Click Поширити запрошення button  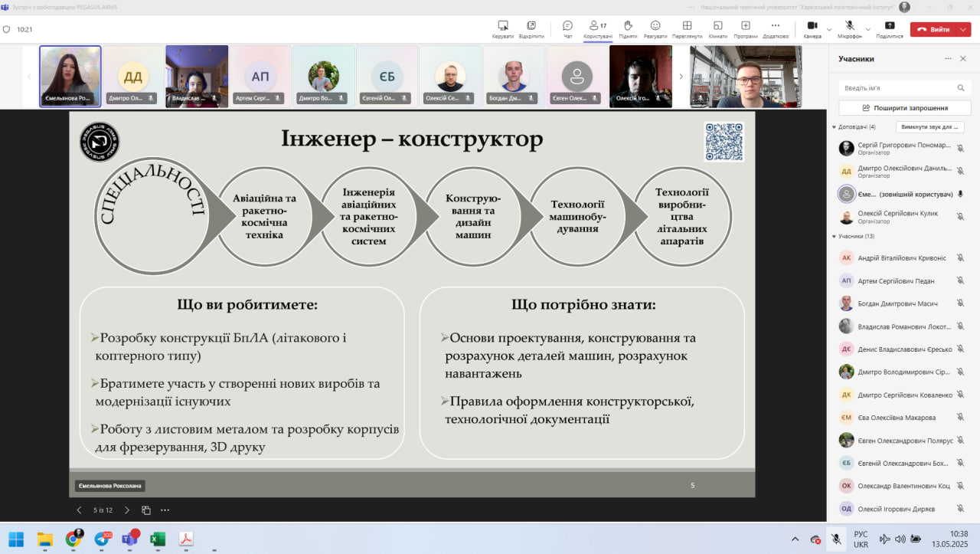[904, 108]
